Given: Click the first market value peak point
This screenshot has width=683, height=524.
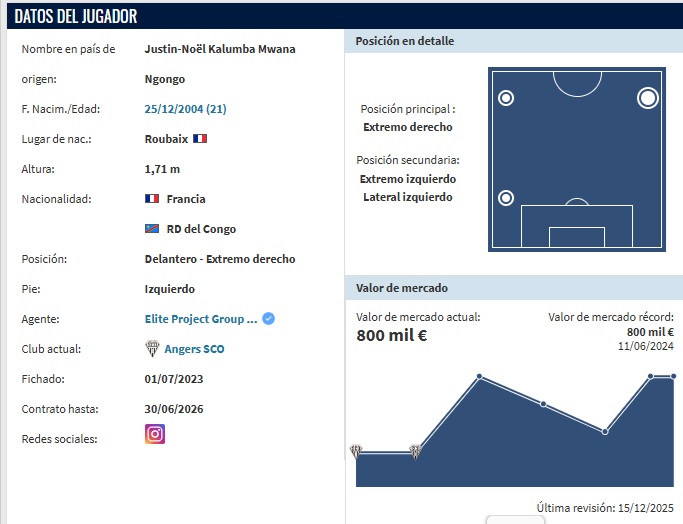Looking at the screenshot, I should [480, 377].
